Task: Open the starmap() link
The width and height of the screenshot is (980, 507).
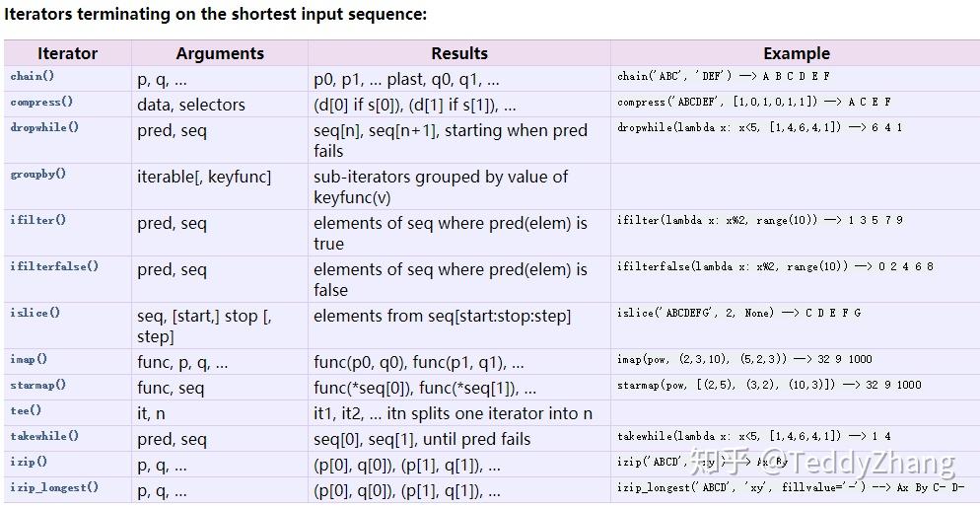Action: (x=38, y=385)
